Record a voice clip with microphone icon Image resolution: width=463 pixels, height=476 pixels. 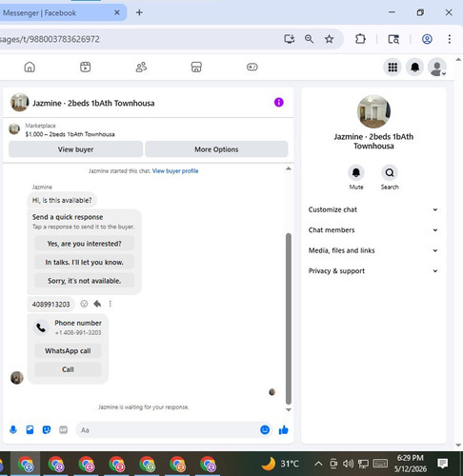(x=13, y=430)
